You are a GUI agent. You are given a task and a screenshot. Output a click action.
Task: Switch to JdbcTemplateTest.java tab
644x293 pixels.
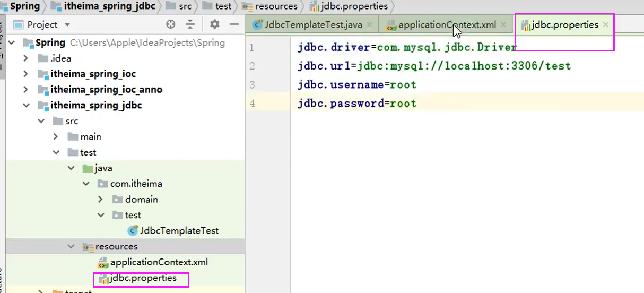(x=313, y=24)
